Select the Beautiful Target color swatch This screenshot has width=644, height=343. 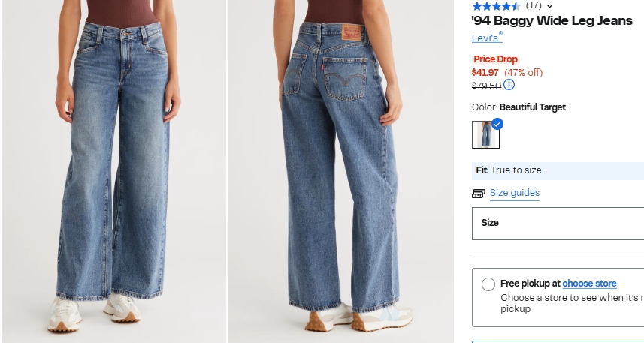pos(486,135)
